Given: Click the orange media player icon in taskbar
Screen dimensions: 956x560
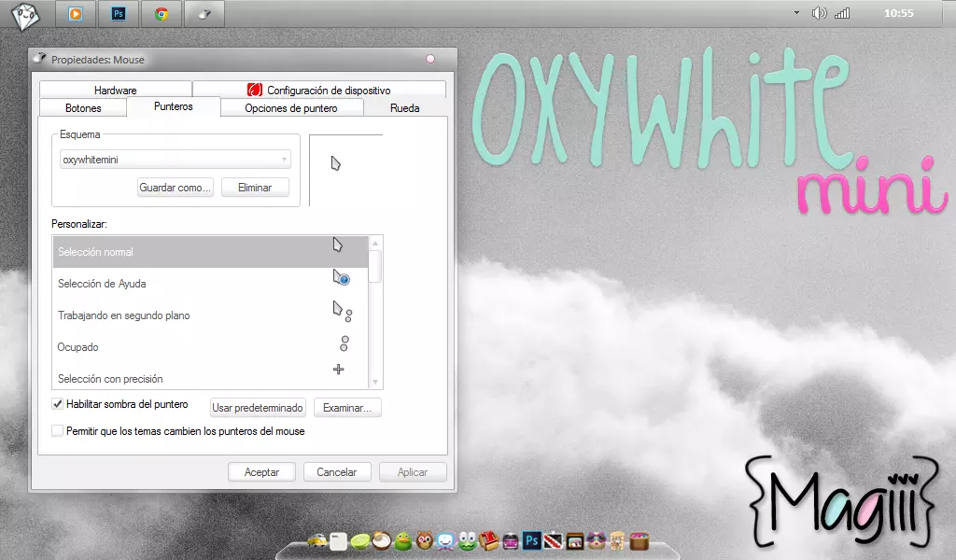Looking at the screenshot, I should coord(75,14).
